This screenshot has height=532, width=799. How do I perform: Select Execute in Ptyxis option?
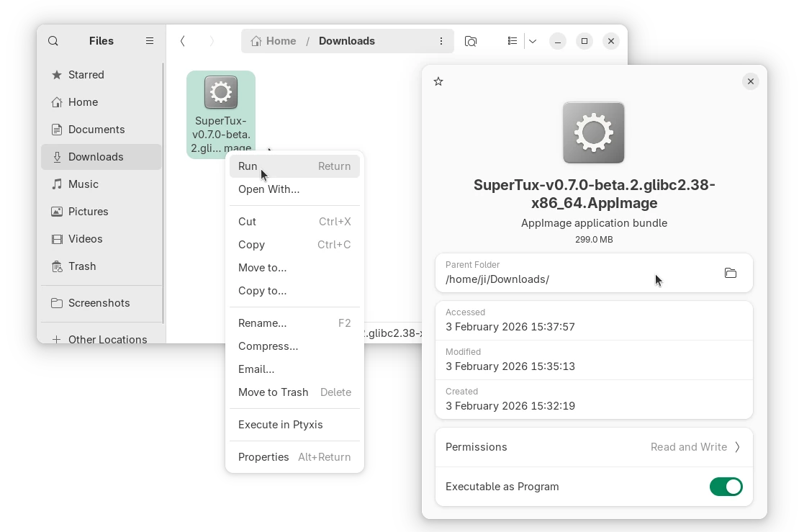point(280,425)
